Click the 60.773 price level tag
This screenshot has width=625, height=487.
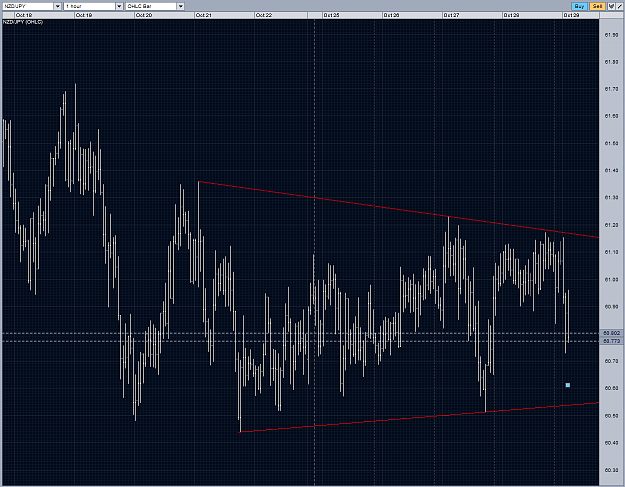612,341
